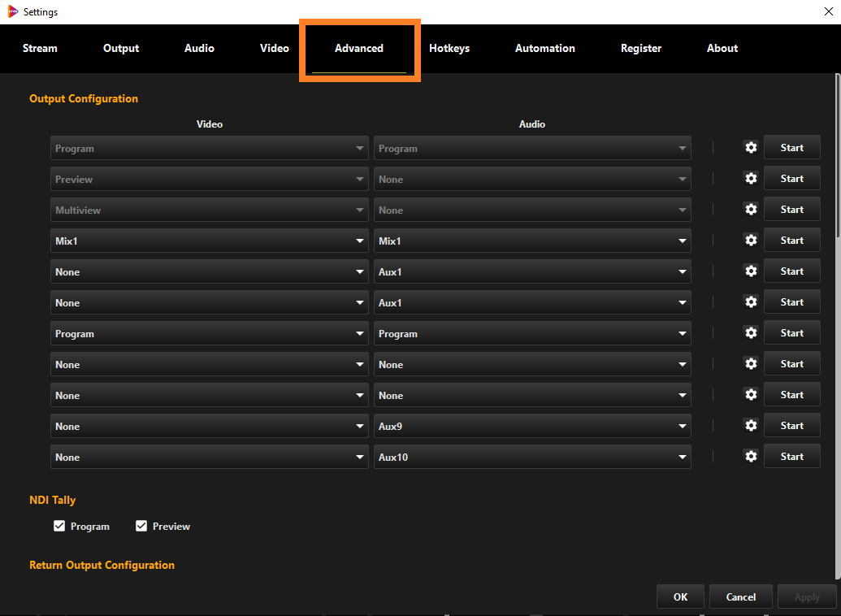Click the Audio column header label
The image size is (841, 616).
pyautogui.click(x=532, y=124)
